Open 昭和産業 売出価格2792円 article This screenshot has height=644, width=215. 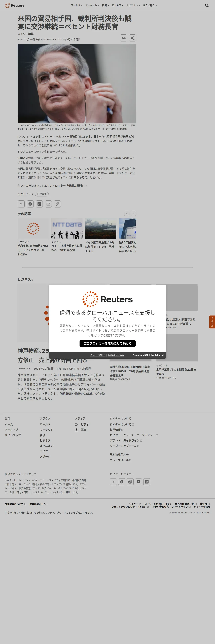[33, 250]
